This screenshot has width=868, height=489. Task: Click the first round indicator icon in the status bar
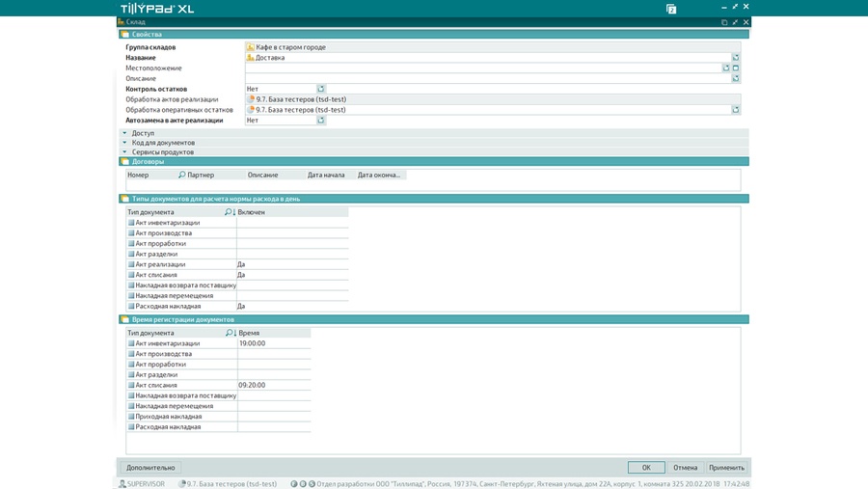tap(294, 484)
